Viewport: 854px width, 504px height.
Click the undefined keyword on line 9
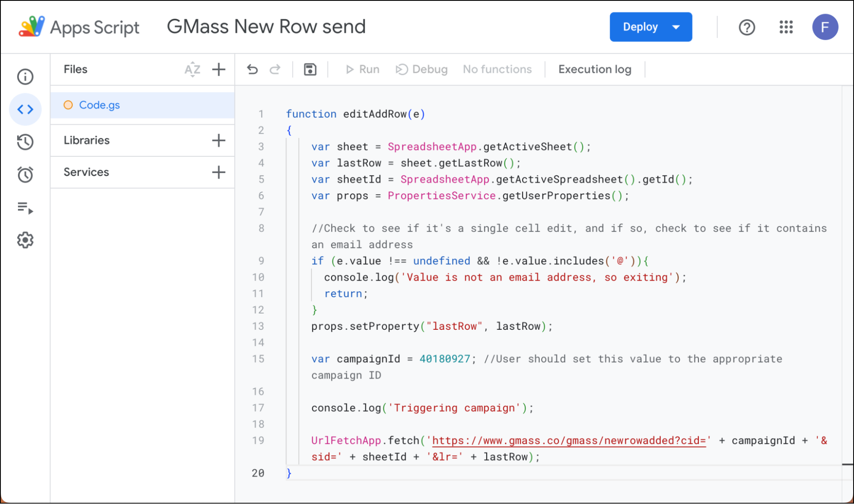click(x=442, y=261)
